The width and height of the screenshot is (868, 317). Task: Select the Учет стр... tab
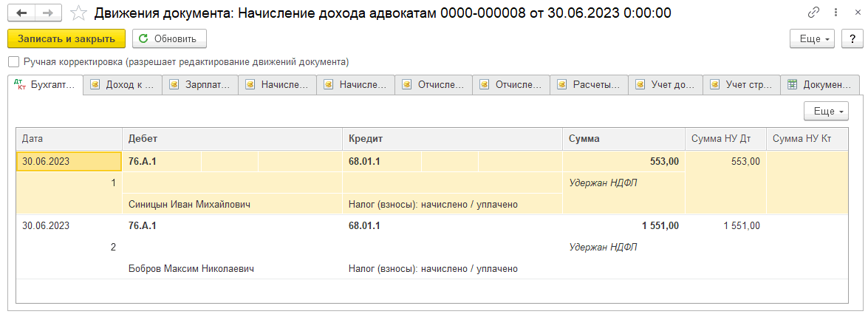coord(742,85)
